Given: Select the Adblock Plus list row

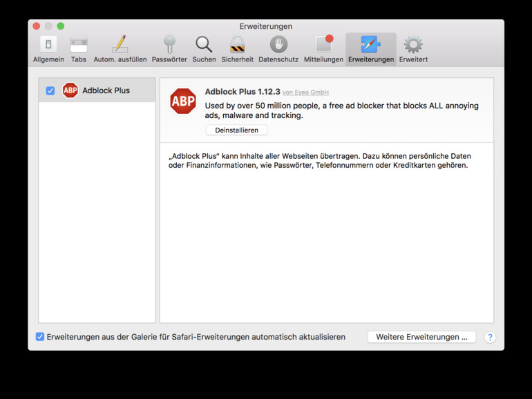Looking at the screenshot, I should pos(97,90).
